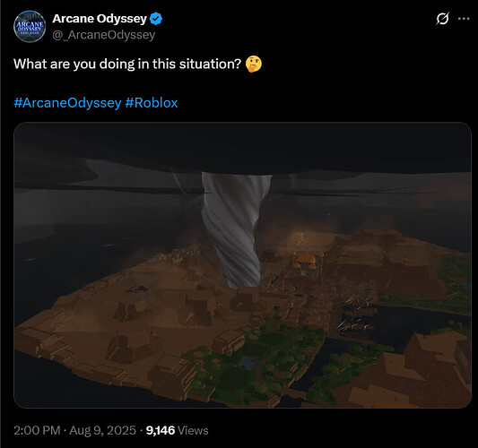Open the #ArcaneOdyssey hashtag
Screen dimensions: 478x448
[67, 103]
